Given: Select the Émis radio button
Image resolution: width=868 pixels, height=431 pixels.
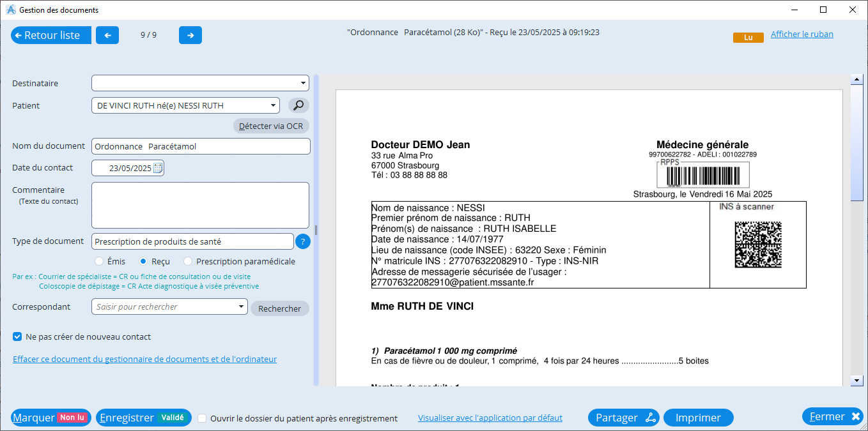Looking at the screenshot, I should pyautogui.click(x=99, y=261).
